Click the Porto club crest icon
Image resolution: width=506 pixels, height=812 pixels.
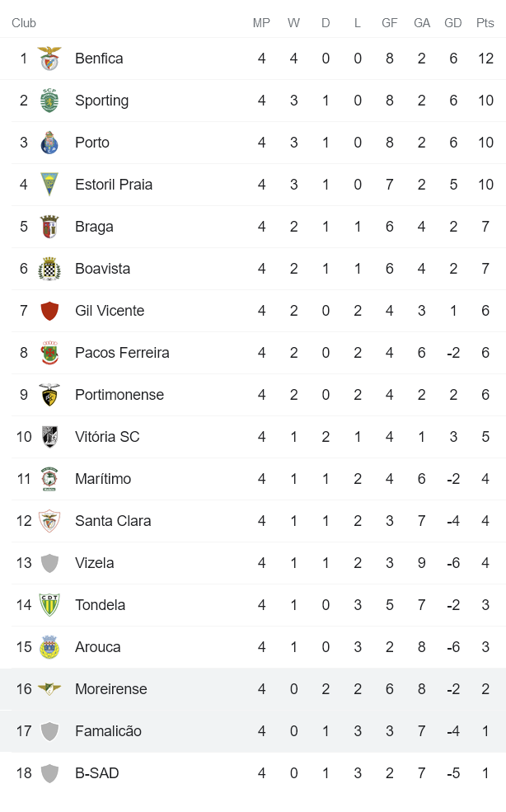(49, 143)
